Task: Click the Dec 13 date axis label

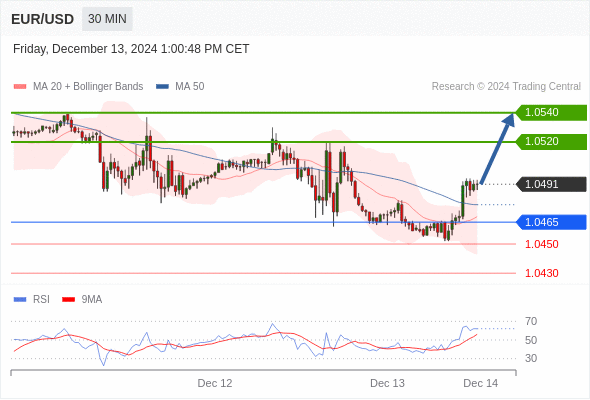Action: pos(387,383)
